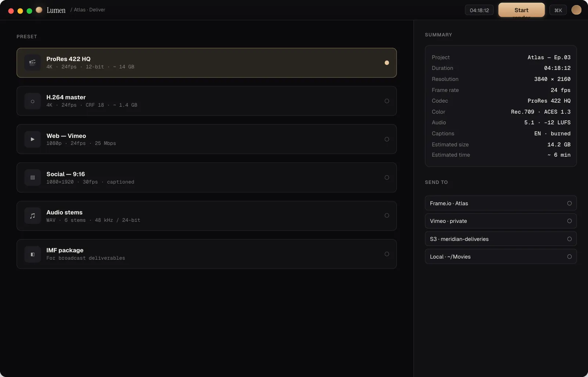Choose the ProRes 422 HQ preset title
Screen dimensions: 588x377
coord(68,59)
